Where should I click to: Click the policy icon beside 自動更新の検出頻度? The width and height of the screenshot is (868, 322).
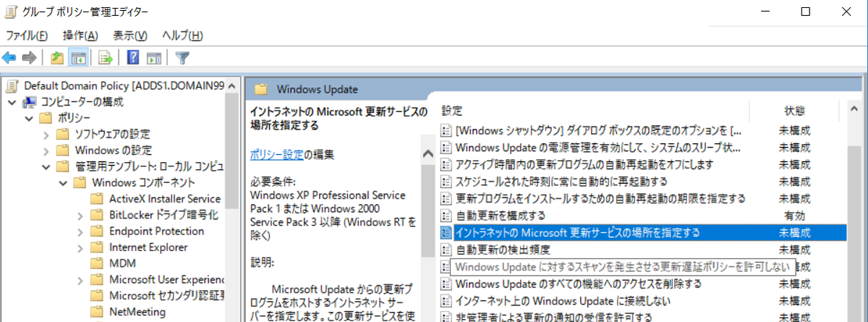click(446, 250)
